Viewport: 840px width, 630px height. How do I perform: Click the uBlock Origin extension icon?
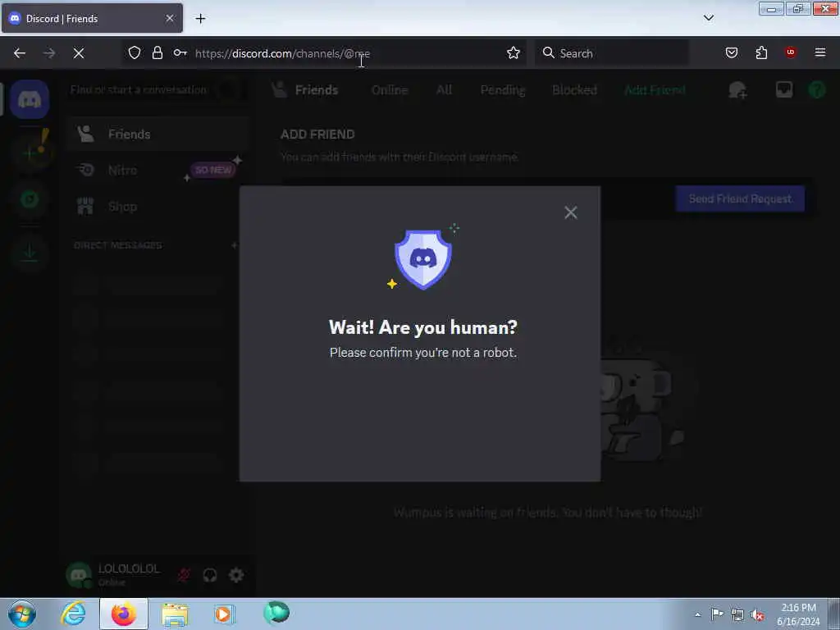pos(791,52)
